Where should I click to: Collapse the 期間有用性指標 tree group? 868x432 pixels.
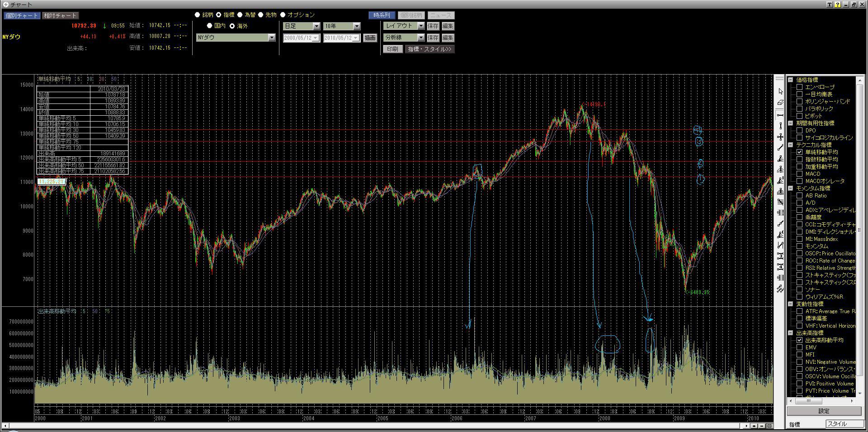tap(791, 123)
